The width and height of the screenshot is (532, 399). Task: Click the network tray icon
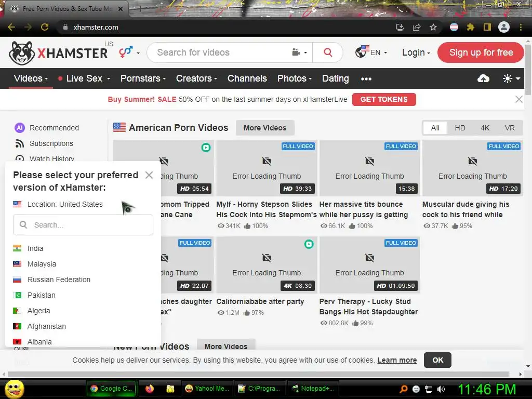pyautogui.click(x=429, y=389)
